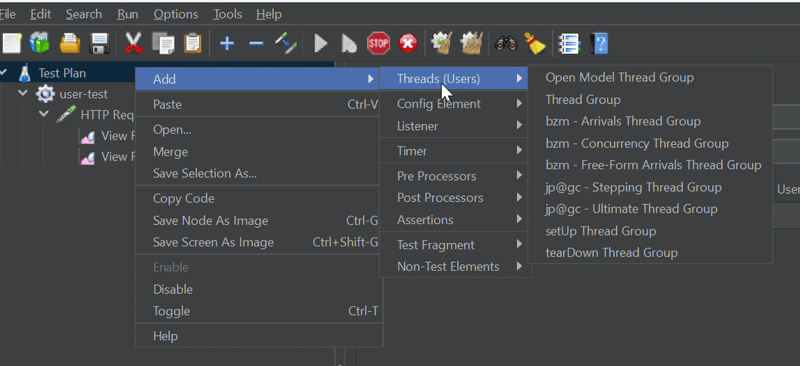800x366 pixels.
Task: Click the user-test gear icon in tree
Action: 45,94
